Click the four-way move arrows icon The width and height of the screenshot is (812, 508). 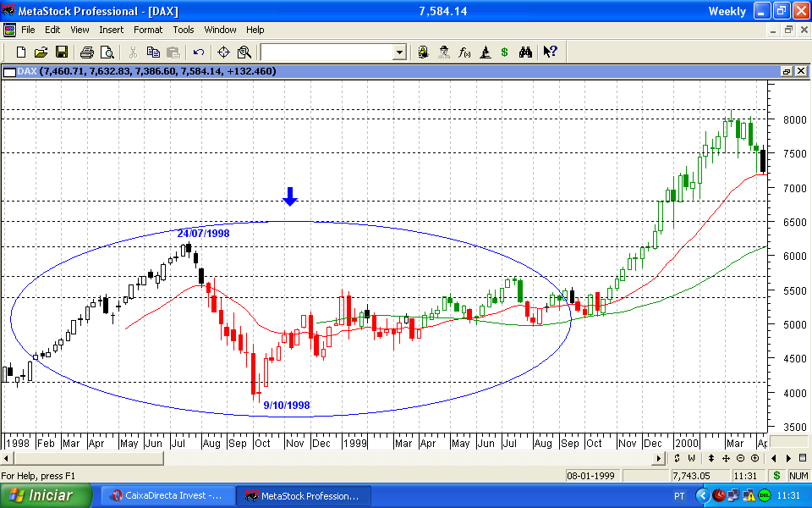[726, 458]
